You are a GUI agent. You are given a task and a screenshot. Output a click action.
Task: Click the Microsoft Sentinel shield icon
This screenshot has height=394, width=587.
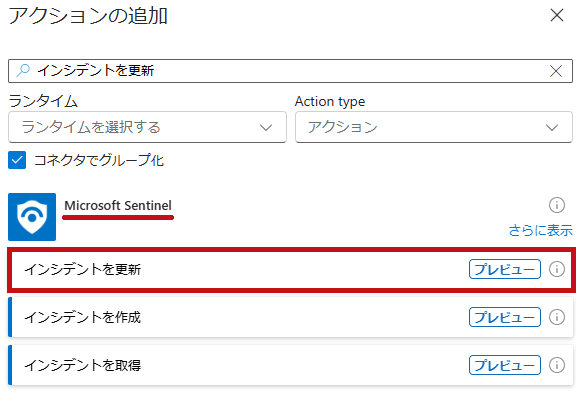(32, 217)
